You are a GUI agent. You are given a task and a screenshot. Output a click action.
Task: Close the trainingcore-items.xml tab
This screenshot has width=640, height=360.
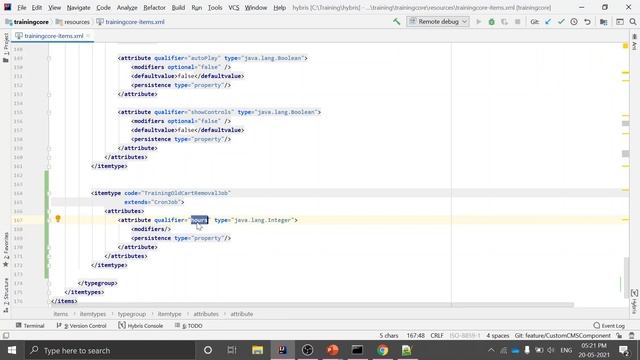click(x=88, y=36)
